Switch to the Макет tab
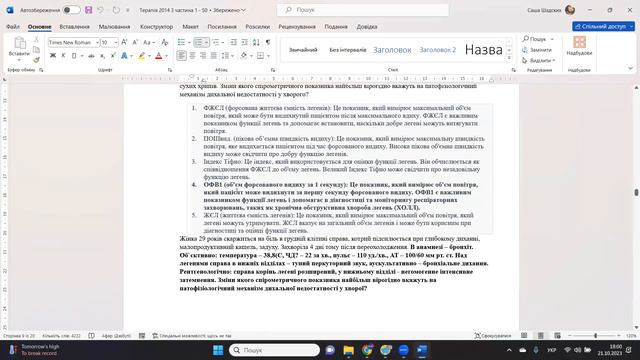640x360 pixels. [x=190, y=27]
